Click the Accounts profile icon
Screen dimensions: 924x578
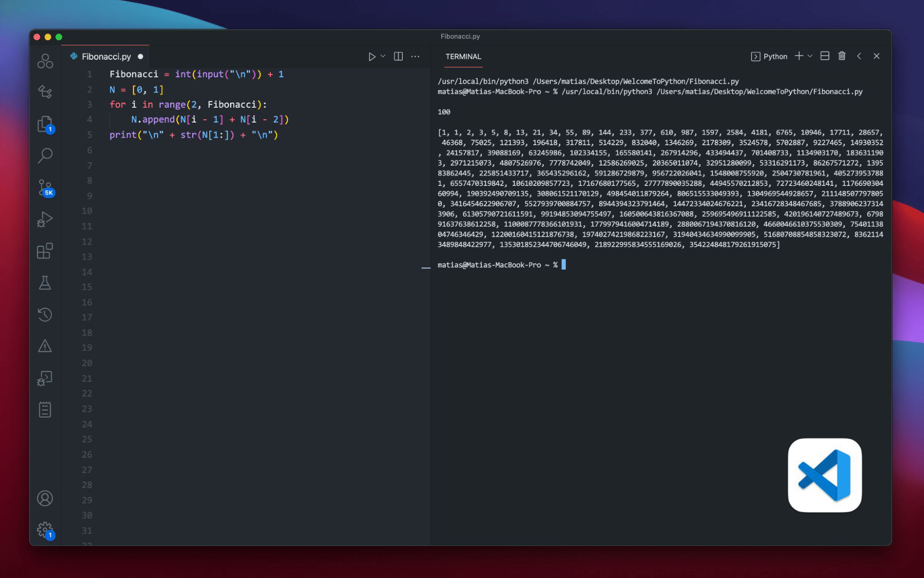pyautogui.click(x=45, y=498)
